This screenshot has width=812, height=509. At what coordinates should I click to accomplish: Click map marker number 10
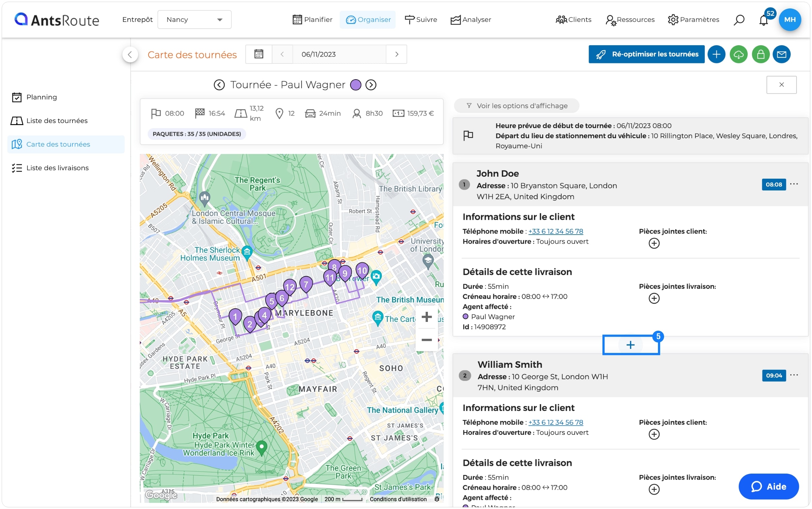[x=362, y=270]
